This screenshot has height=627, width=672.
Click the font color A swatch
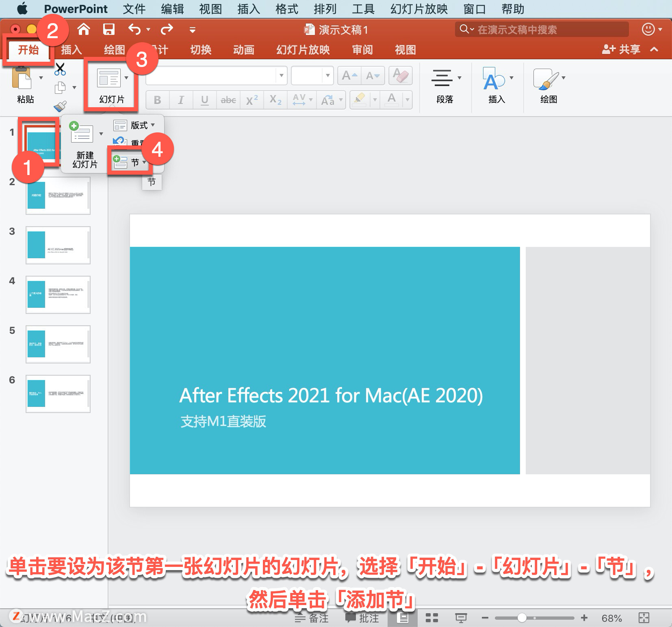pos(391,100)
